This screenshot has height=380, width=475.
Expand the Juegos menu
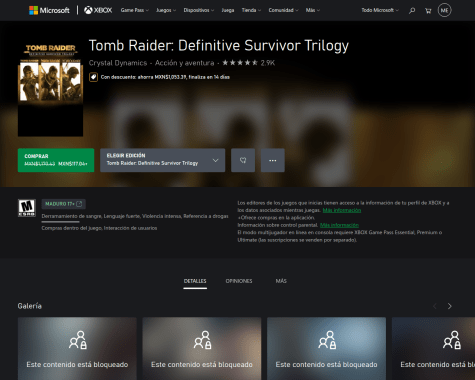pyautogui.click(x=166, y=10)
